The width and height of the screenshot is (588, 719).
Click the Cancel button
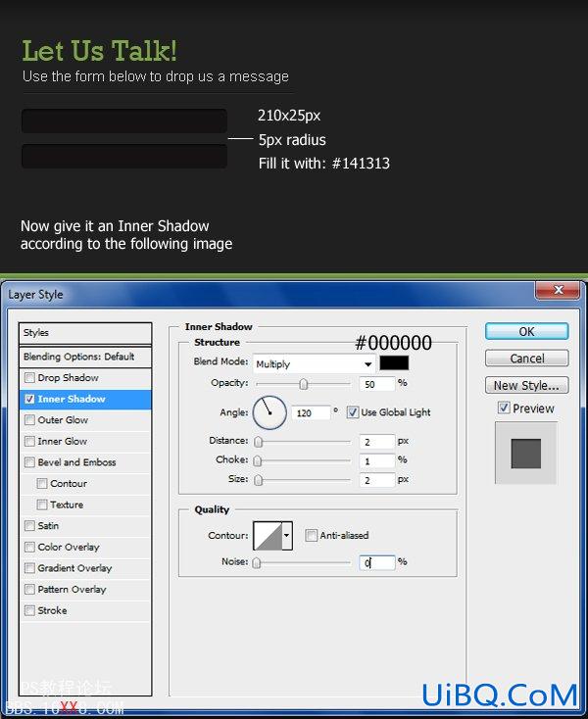click(526, 359)
